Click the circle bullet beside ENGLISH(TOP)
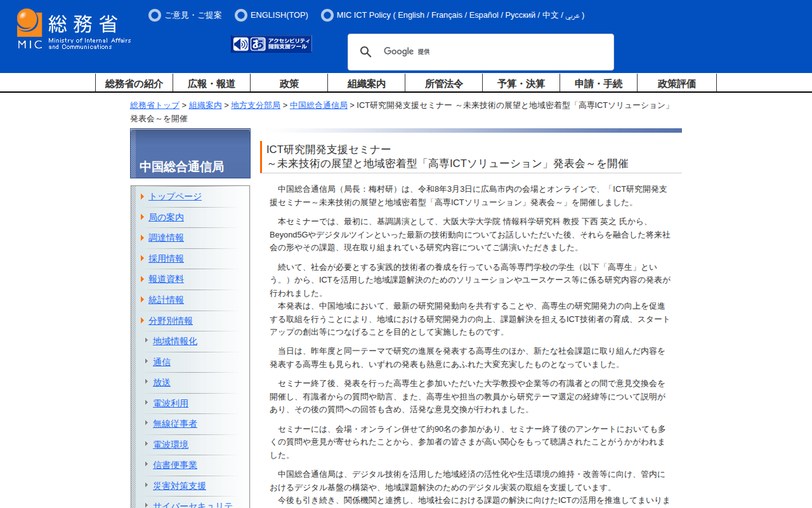 (241, 15)
